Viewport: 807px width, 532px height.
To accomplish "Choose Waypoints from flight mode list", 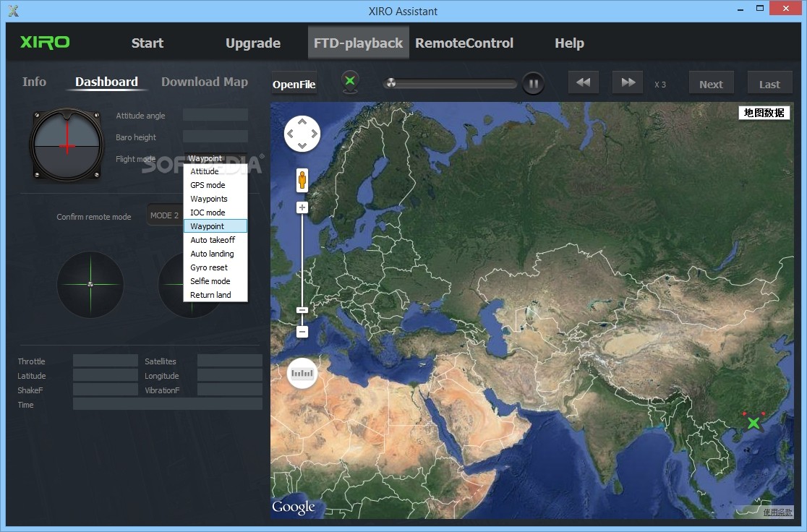I will click(215, 199).
